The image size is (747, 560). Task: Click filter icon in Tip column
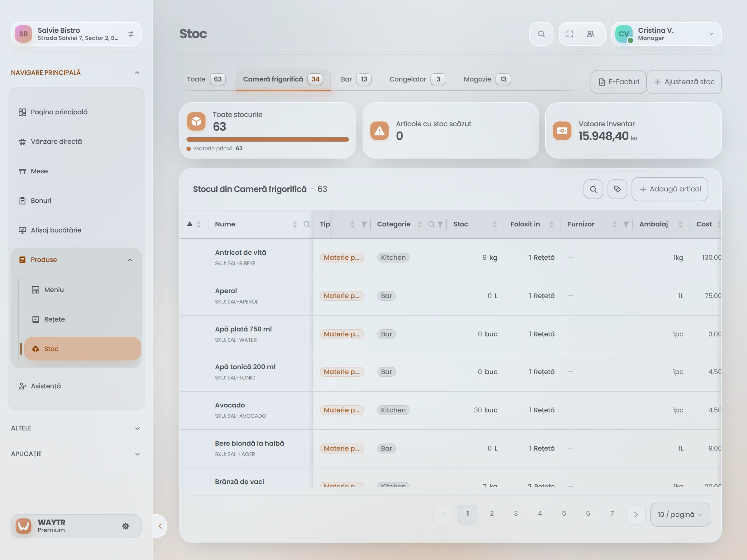pyautogui.click(x=364, y=224)
